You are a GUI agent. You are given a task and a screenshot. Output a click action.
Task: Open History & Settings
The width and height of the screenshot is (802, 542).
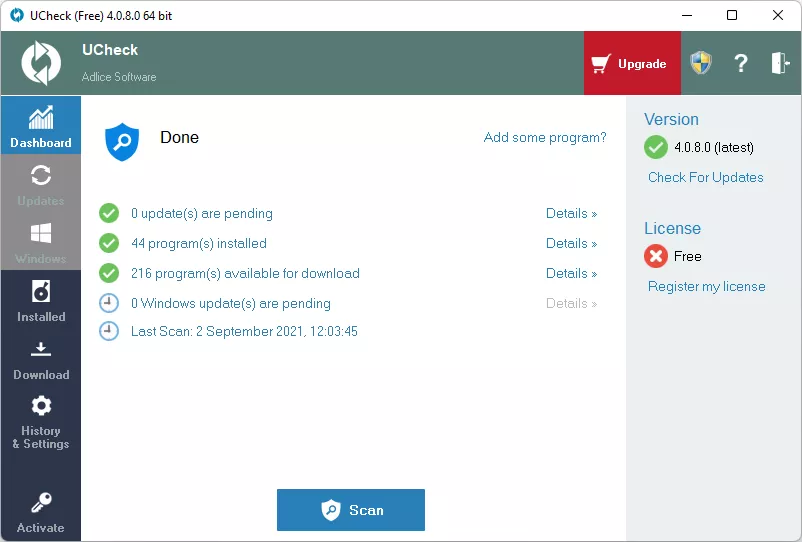coord(41,422)
